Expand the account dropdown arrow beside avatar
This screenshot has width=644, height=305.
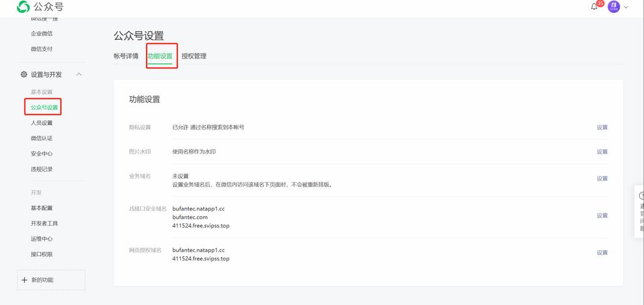[x=626, y=7]
